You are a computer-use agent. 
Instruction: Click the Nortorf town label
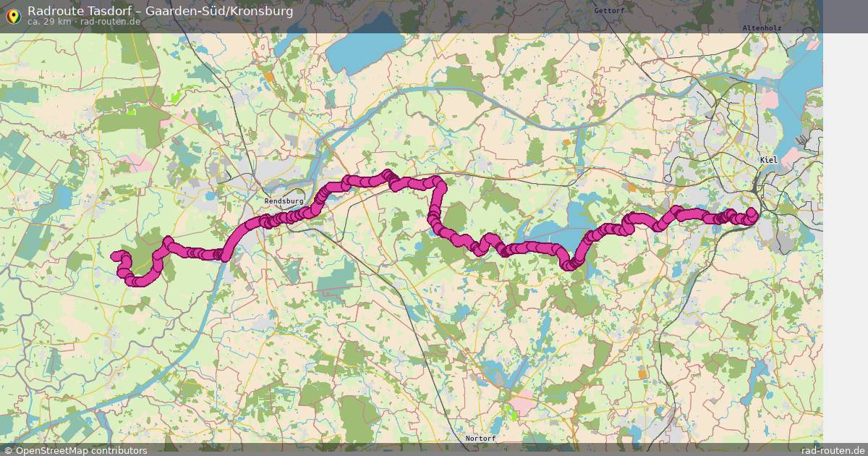(x=480, y=439)
